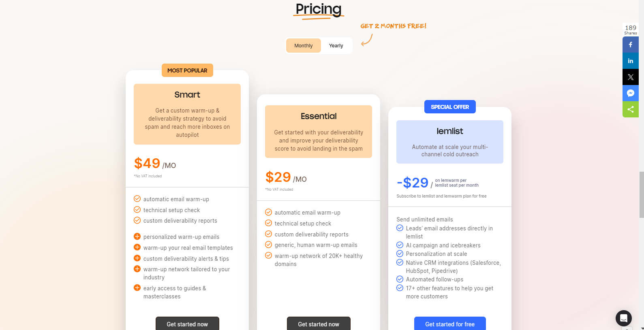Click plus icon next to custom deliverability alerts
Image resolution: width=644 pixels, height=330 pixels.
coord(137,258)
